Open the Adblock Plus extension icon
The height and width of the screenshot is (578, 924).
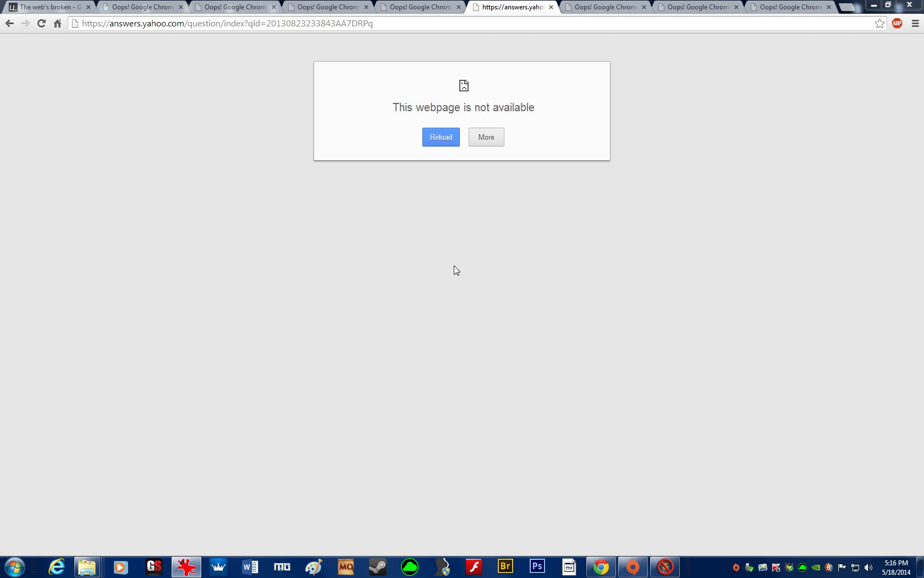click(x=897, y=24)
